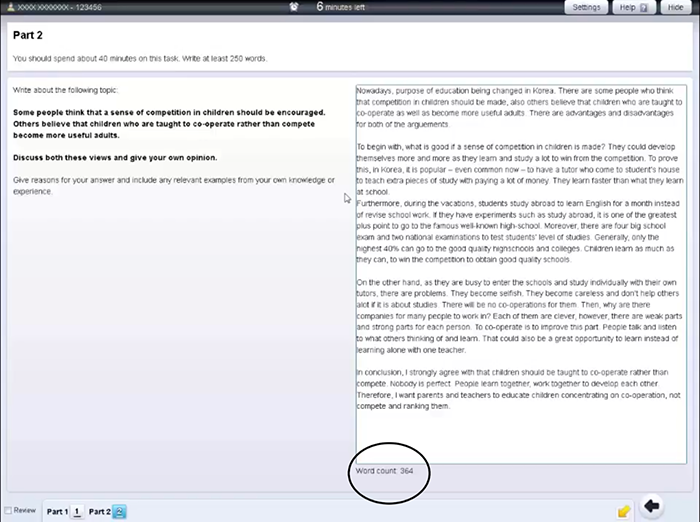Jump to question 1 in Part 1

[76, 511]
